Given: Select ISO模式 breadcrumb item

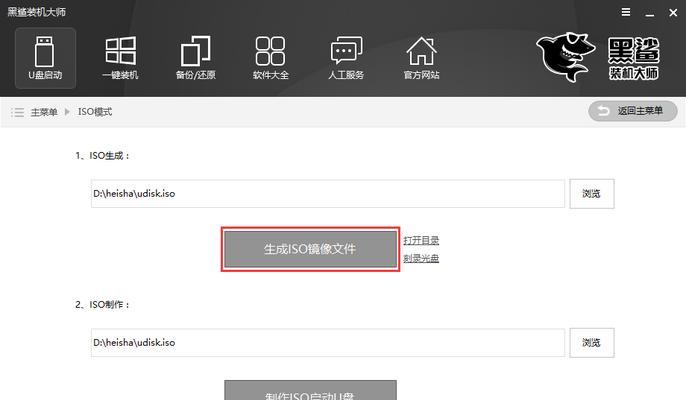Looking at the screenshot, I should click(x=95, y=112).
